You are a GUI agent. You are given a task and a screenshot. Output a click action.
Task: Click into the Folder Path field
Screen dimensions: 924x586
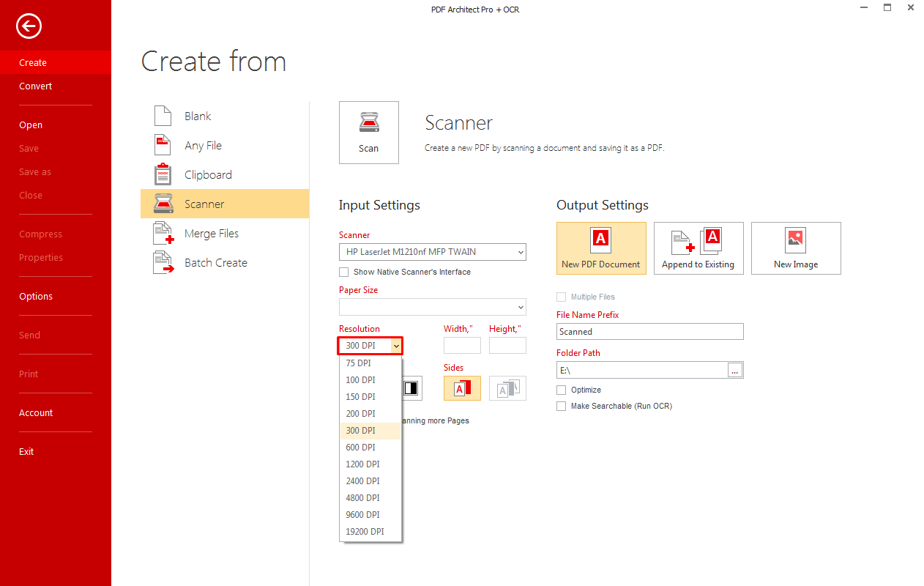[642, 370]
